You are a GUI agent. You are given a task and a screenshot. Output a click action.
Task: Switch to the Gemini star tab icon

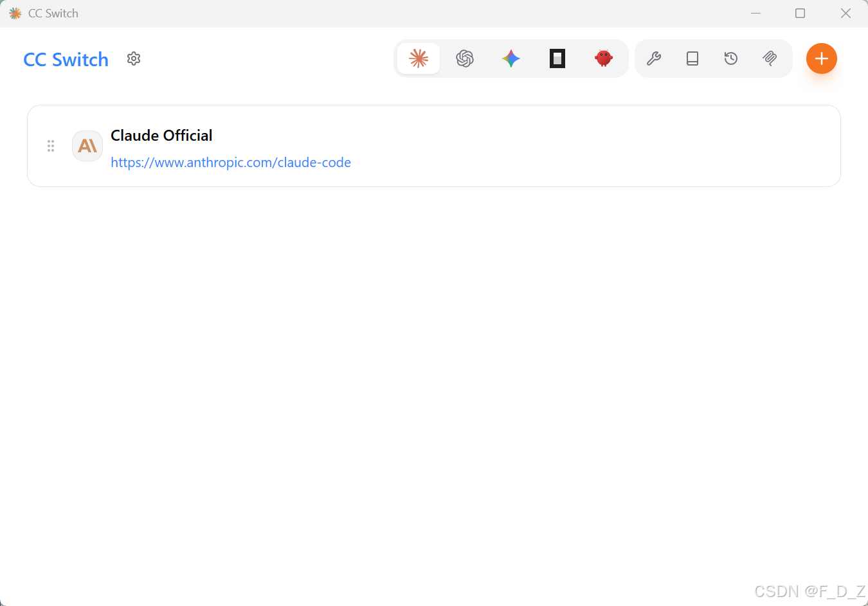[x=511, y=58]
